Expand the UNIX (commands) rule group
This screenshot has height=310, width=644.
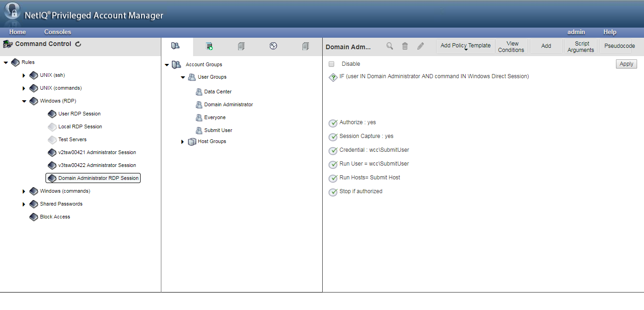tap(24, 88)
